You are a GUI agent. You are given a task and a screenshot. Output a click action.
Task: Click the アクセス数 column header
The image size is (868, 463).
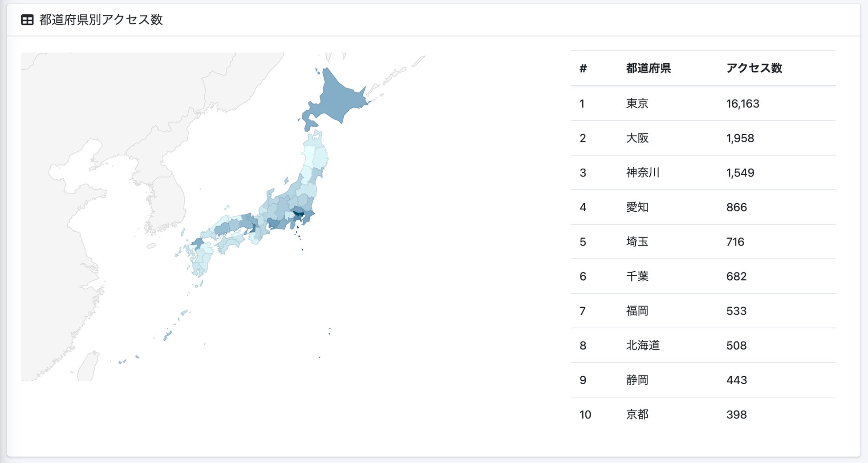pos(754,68)
